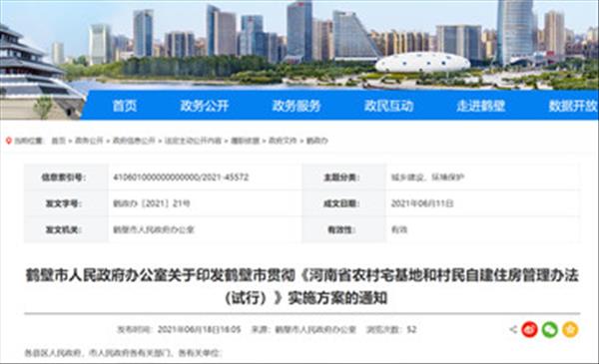Click the article title beginning 鹤壁市人民政府办公室关于印发
The width and height of the screenshot is (599, 364).
pos(301,286)
